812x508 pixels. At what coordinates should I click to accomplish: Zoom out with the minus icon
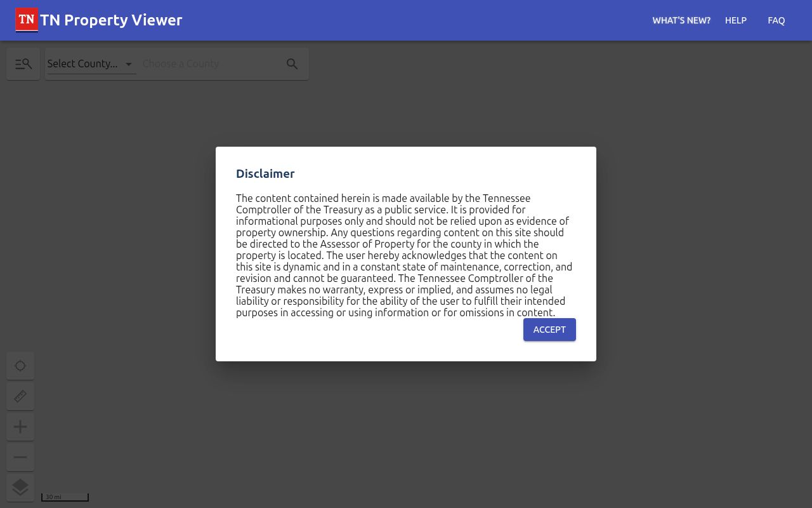point(20,457)
